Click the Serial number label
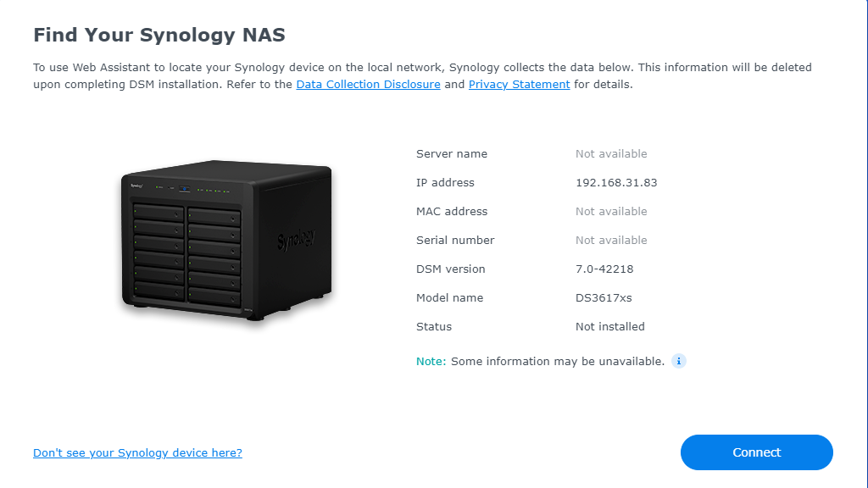The width and height of the screenshot is (868, 488). coord(454,241)
